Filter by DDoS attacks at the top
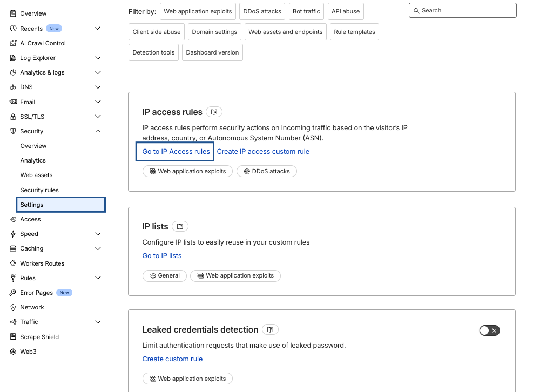 (262, 11)
